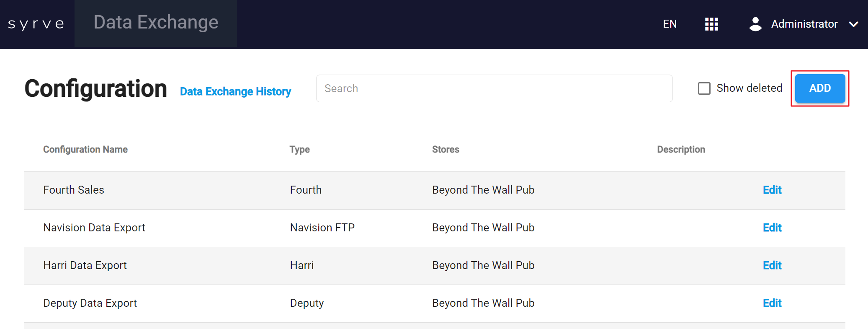Edit the Deputy Data Export configuration
This screenshot has height=329, width=868.
click(772, 303)
